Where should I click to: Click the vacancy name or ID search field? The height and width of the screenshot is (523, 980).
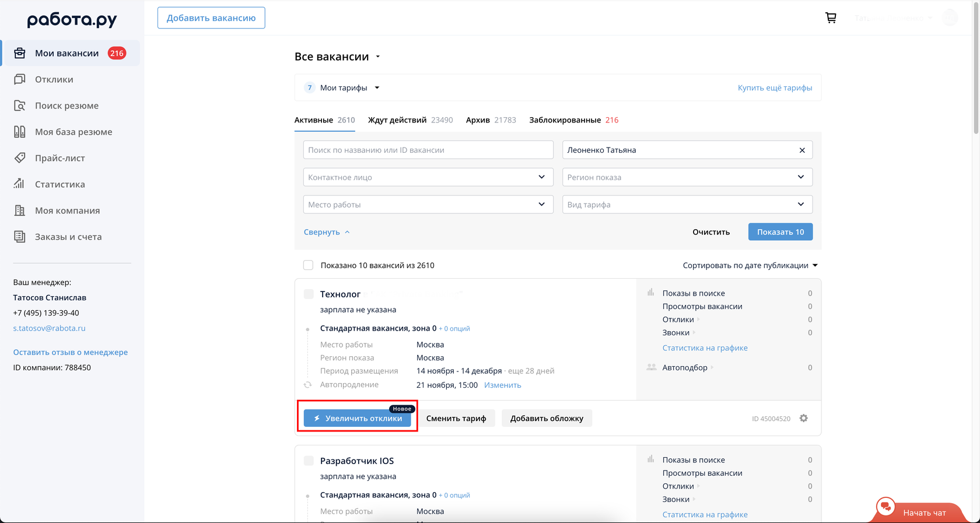click(428, 150)
